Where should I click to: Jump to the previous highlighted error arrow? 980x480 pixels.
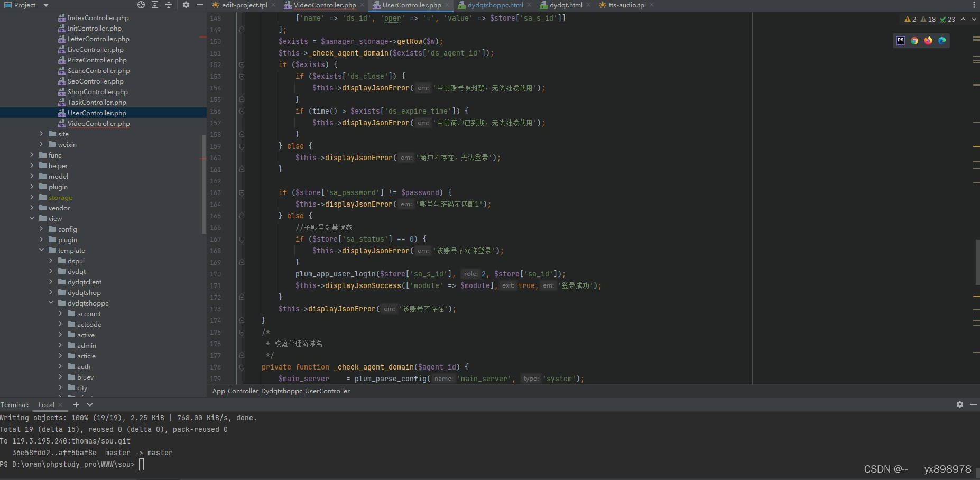coord(963,19)
